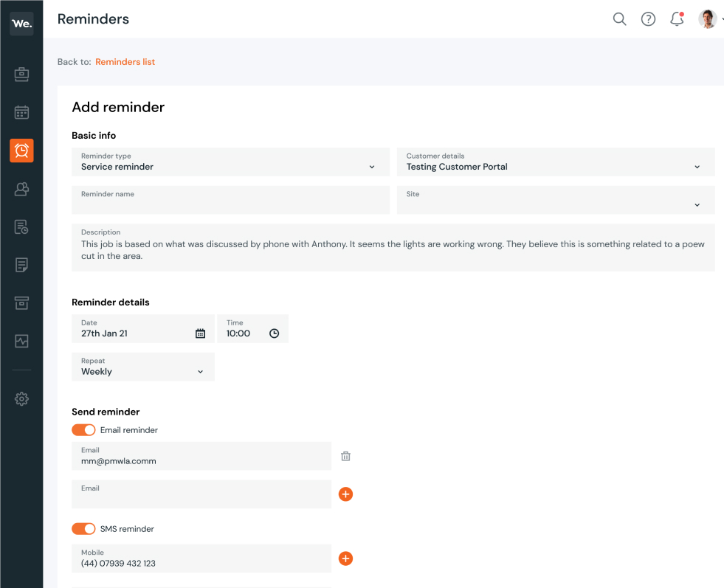Open the Repeat Weekly dropdown

143,367
